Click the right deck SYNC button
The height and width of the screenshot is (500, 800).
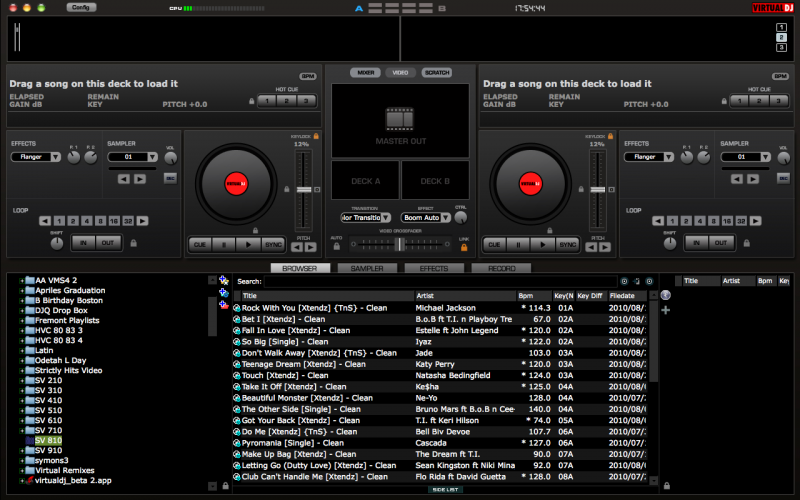567,245
